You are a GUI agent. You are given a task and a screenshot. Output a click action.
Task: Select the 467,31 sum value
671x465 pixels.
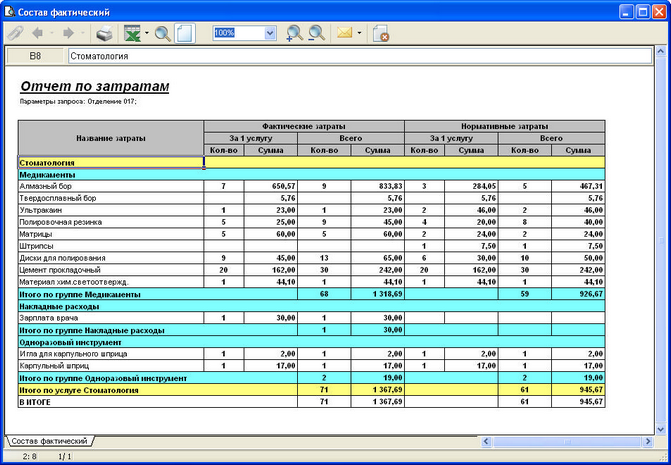[x=578, y=187]
